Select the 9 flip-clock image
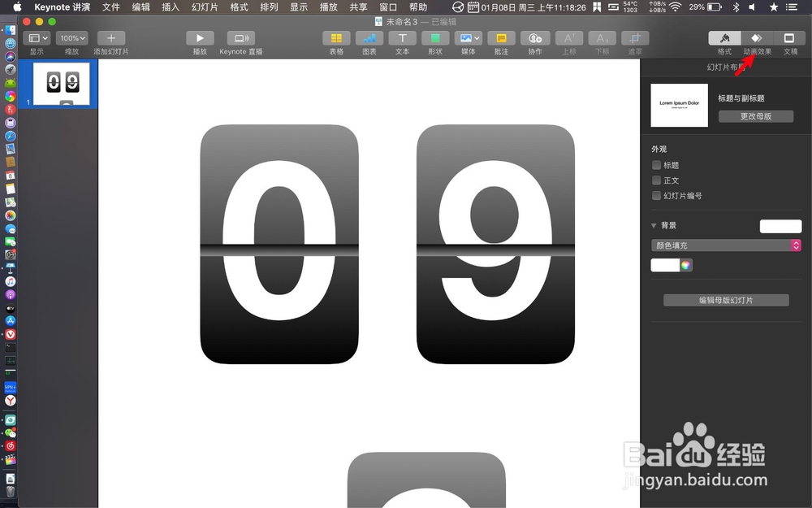 (x=495, y=244)
